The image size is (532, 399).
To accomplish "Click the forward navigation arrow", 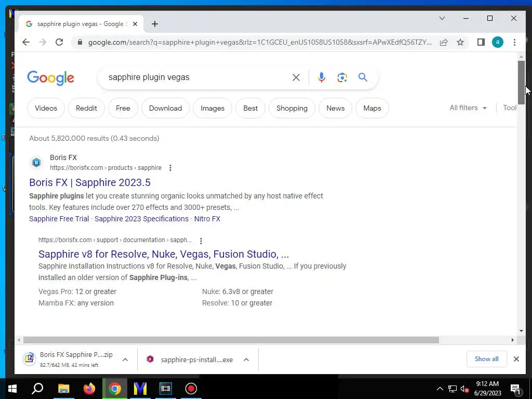I will (43, 42).
